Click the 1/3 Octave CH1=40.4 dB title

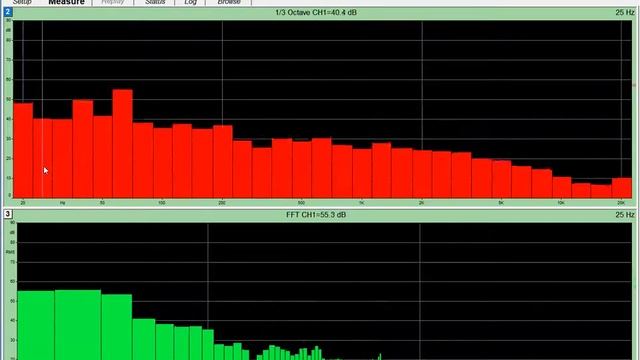pyautogui.click(x=316, y=12)
